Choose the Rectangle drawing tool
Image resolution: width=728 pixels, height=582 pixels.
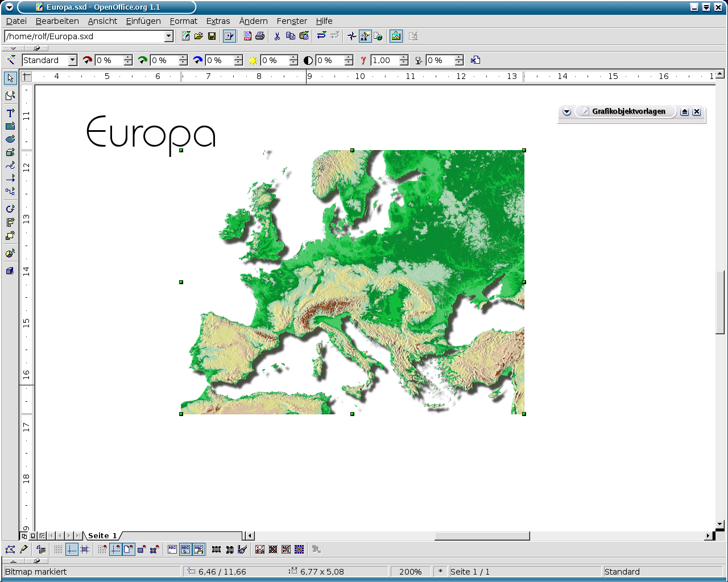[x=10, y=126]
